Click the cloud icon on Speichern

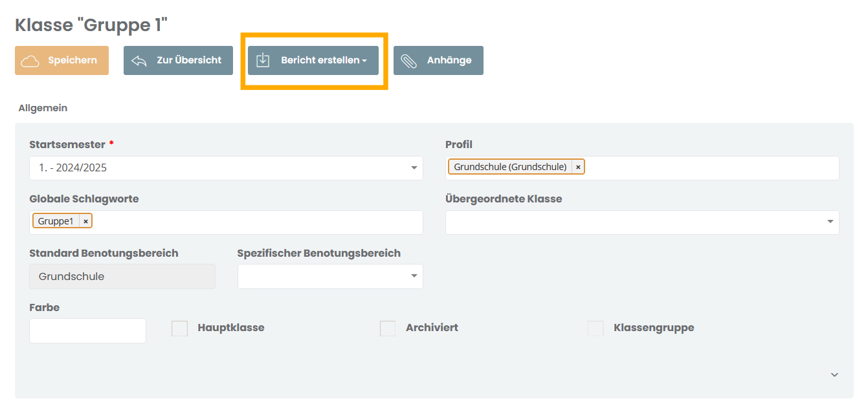[x=30, y=61]
